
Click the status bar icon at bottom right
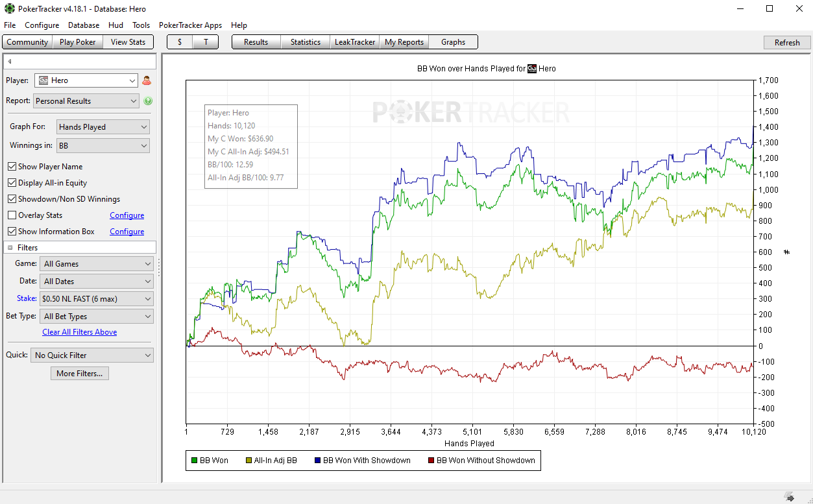click(x=789, y=497)
